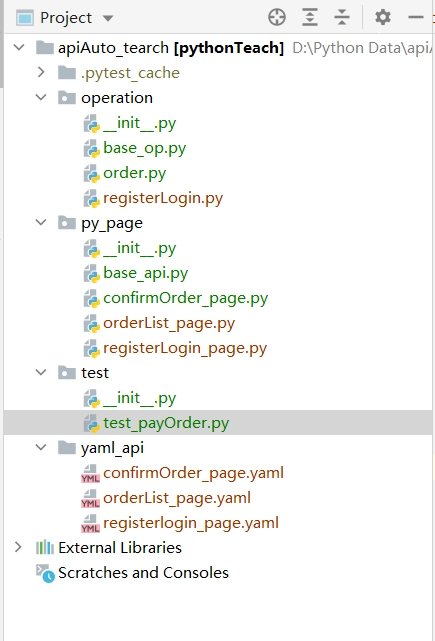The height and width of the screenshot is (641, 435).
Task: Expand the .pytest_cache folder
Action: (x=41, y=72)
